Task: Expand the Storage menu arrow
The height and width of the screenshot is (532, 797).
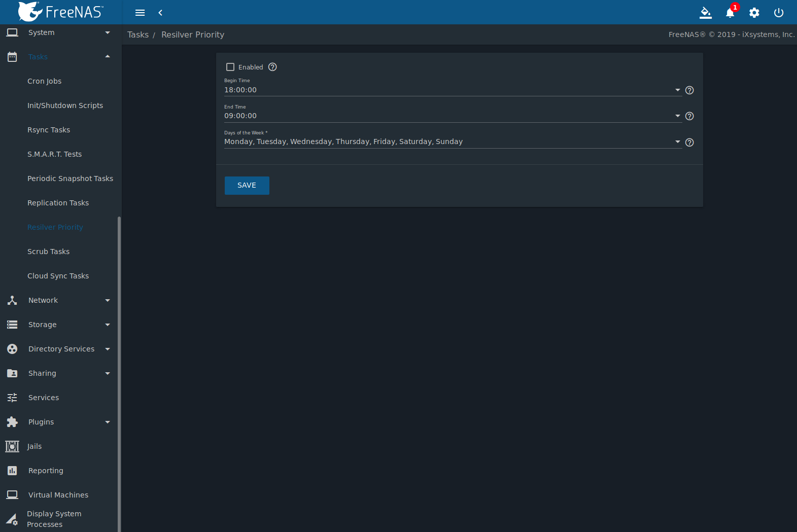Action: coord(108,325)
